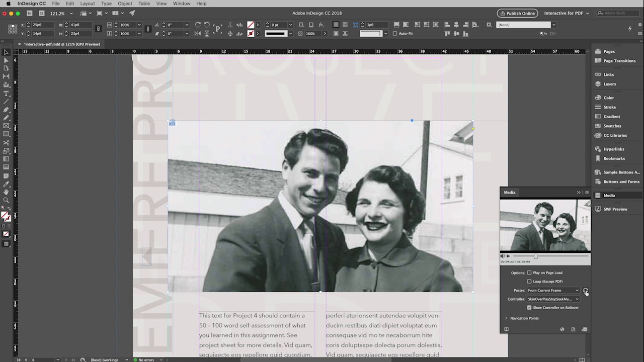Viewport: 644px width, 362px height.
Task: Click the poster refresh icon in Media panel
Action: tap(585, 290)
